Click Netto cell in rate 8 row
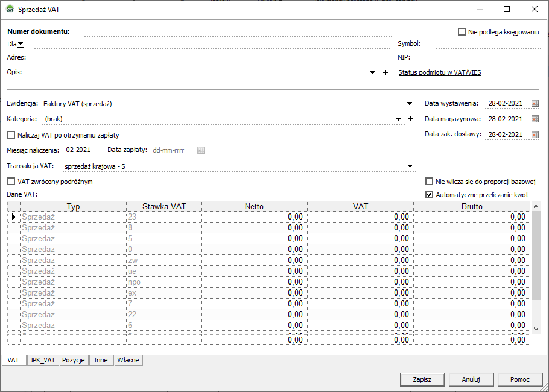 click(x=254, y=228)
